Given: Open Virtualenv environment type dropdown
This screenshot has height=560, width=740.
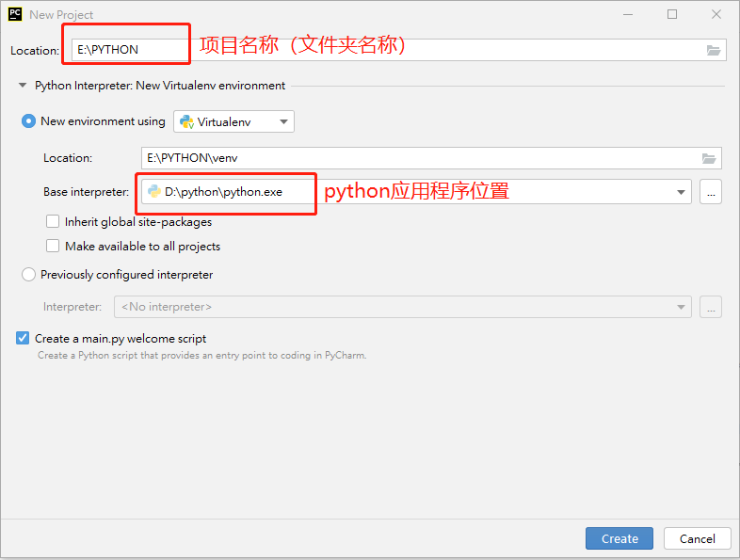Looking at the screenshot, I should click(234, 121).
